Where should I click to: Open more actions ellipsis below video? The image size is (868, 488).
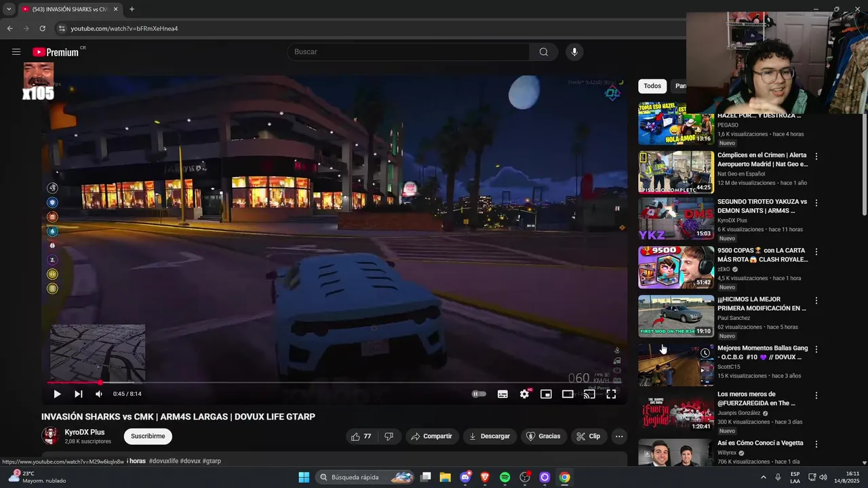[619, 436]
